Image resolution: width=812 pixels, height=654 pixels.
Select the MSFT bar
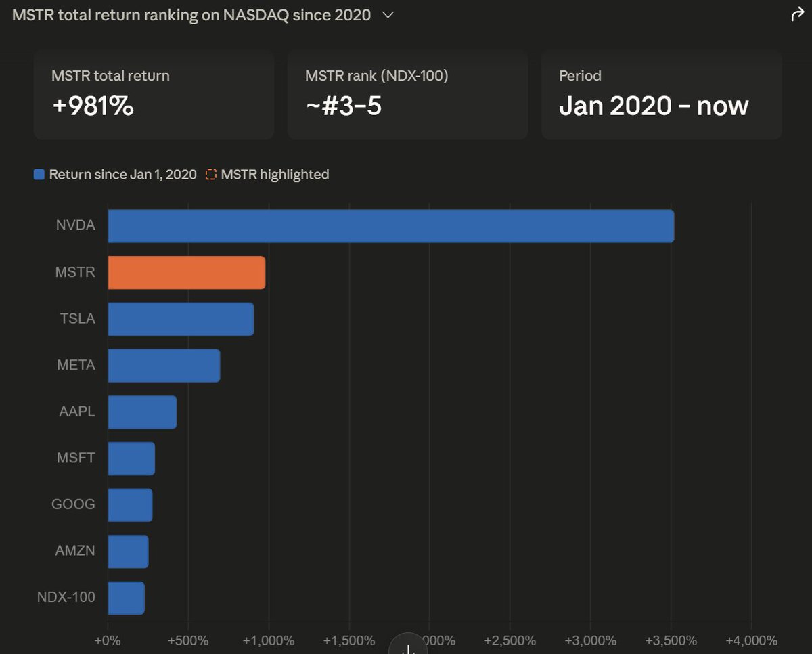[131, 458]
